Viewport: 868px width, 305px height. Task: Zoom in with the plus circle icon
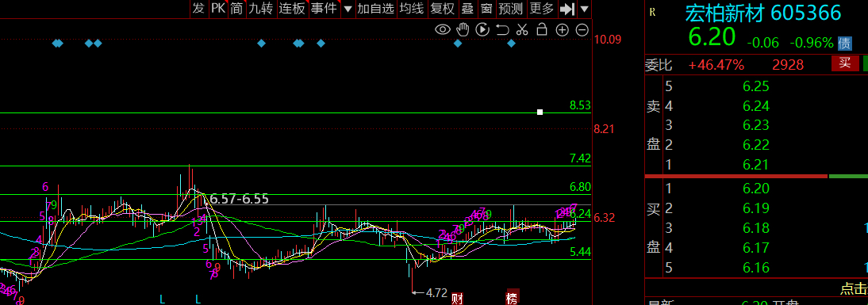tap(562, 30)
